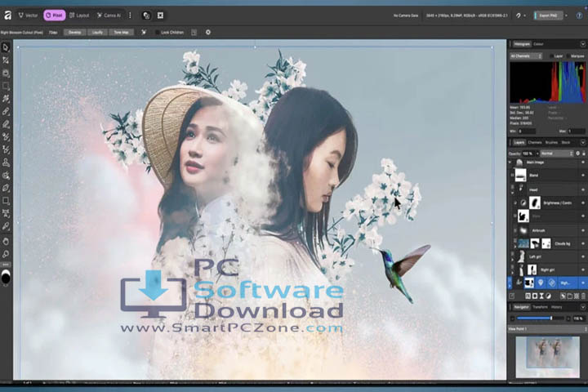The image size is (588, 392).
Task: Open the Normal blend mode dropdown
Action: pyautogui.click(x=557, y=154)
